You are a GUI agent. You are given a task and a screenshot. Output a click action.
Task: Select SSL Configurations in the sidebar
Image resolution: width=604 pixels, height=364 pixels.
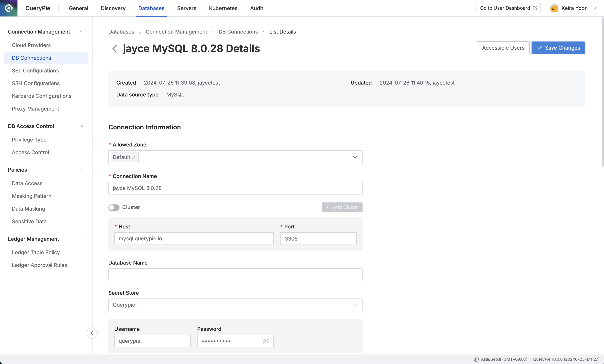coord(35,70)
